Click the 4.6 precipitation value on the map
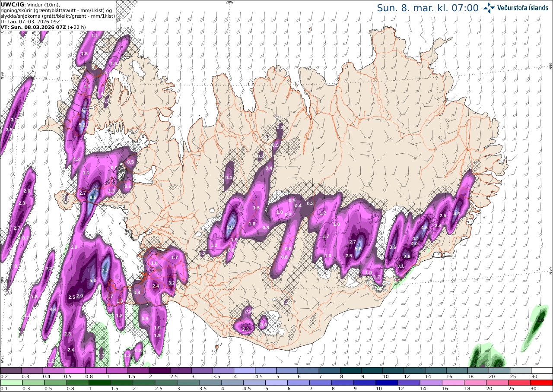Viewport: 553px width, 392px height. 457,214
